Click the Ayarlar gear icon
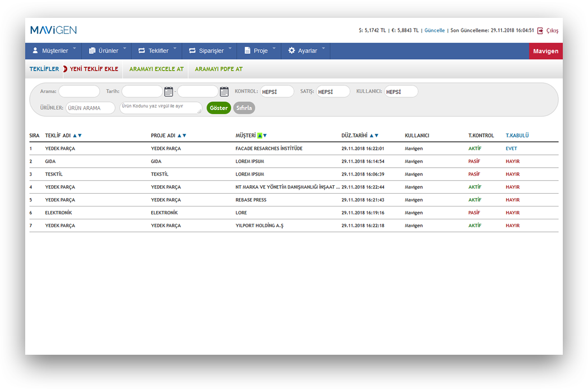588x390 pixels. pos(291,51)
